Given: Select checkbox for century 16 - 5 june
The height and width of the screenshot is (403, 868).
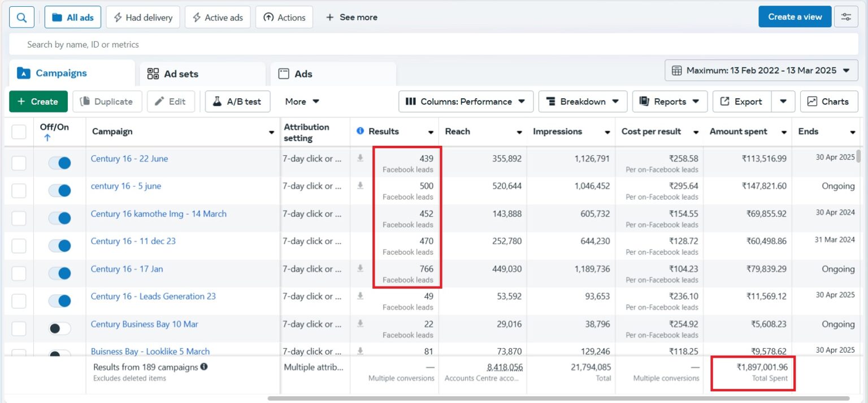Looking at the screenshot, I should pos(19,190).
